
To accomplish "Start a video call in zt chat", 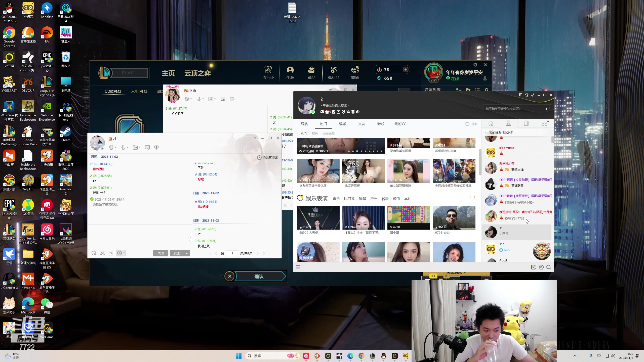I will [x=111, y=147].
